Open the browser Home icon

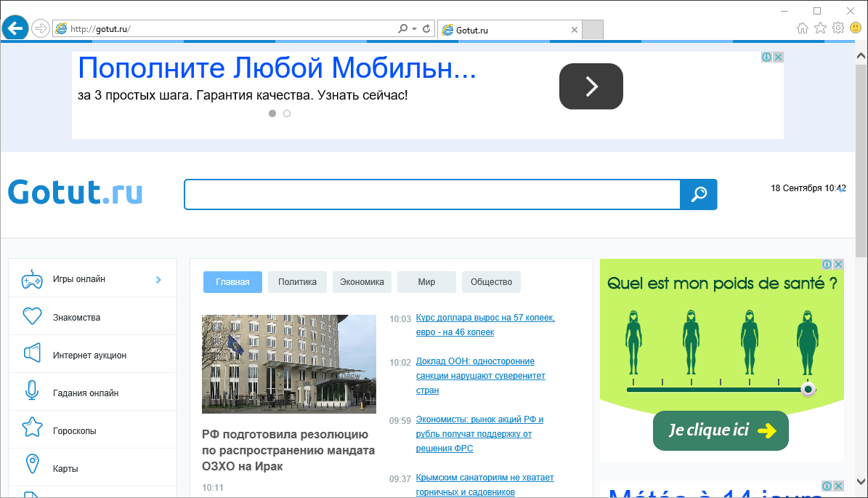click(x=802, y=28)
